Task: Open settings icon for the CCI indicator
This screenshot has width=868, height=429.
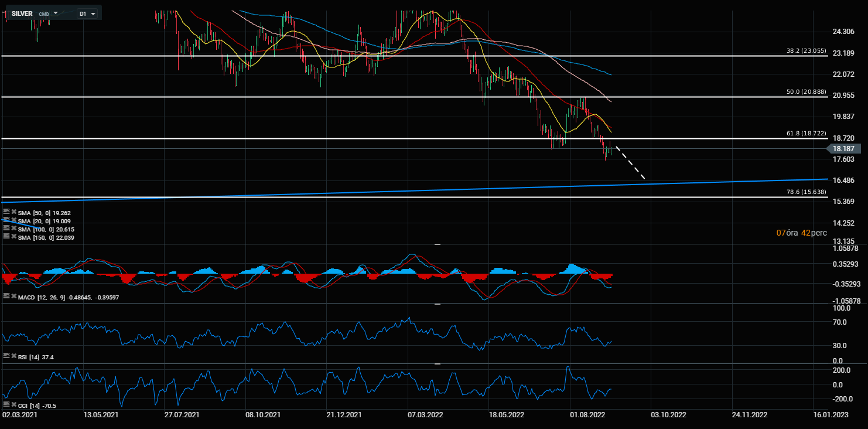Action: pyautogui.click(x=6, y=404)
